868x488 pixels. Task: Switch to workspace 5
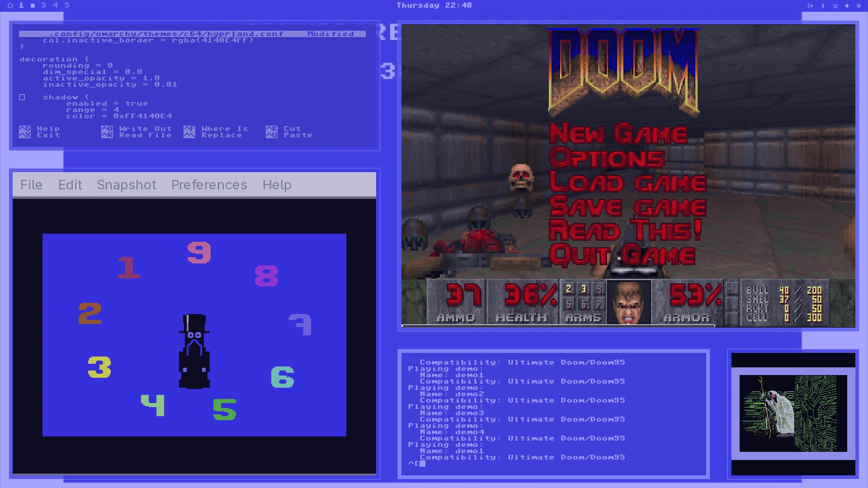tap(67, 5)
